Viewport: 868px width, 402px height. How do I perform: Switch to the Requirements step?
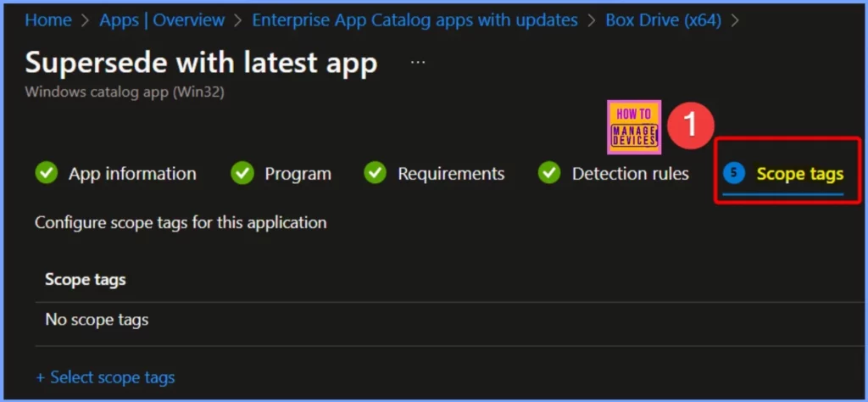(451, 174)
